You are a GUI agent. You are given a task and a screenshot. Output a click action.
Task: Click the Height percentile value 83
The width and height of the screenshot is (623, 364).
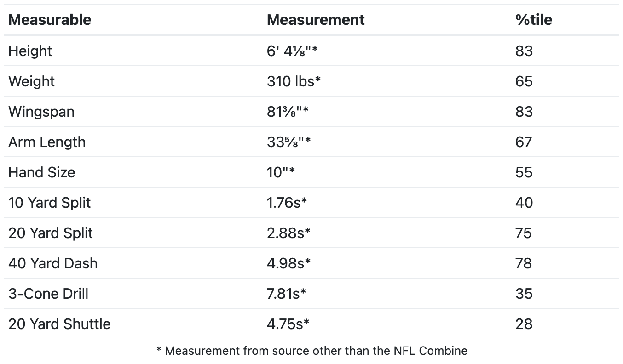click(x=524, y=51)
